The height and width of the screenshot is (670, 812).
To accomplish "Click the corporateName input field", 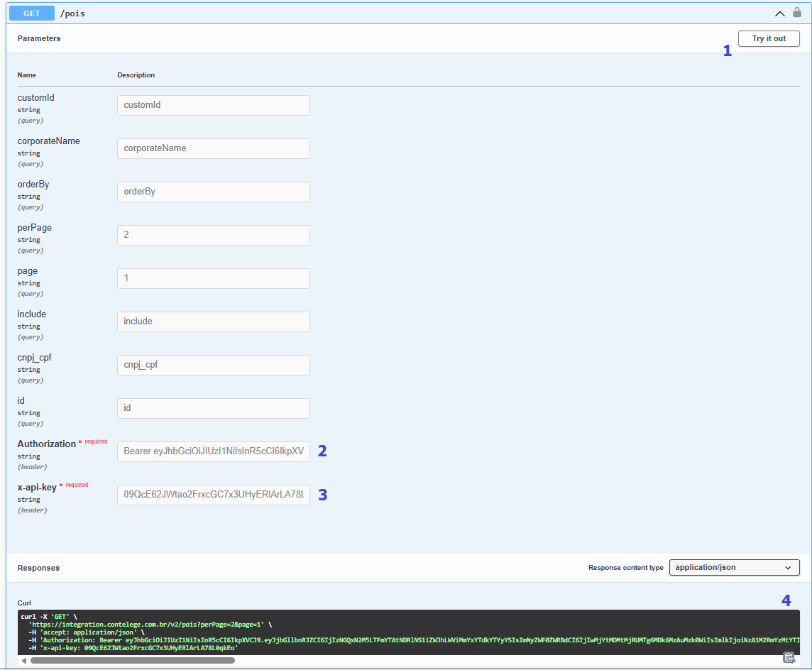I will pyautogui.click(x=214, y=148).
